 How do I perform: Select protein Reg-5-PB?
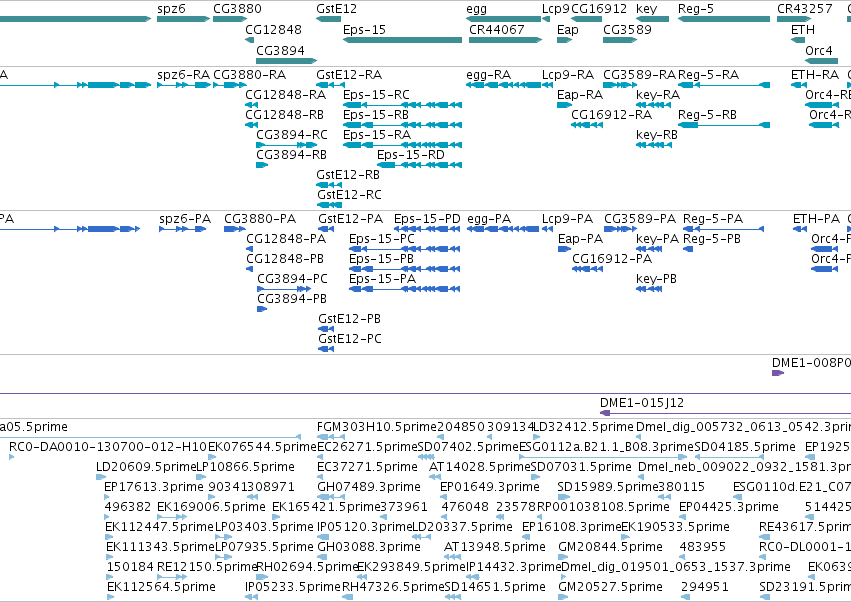pos(688,249)
